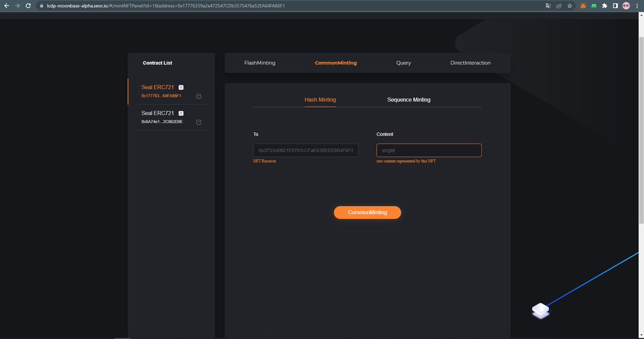This screenshot has height=339, width=644.
Task: Go to the DirectInteraction tab
Action: [x=470, y=63]
